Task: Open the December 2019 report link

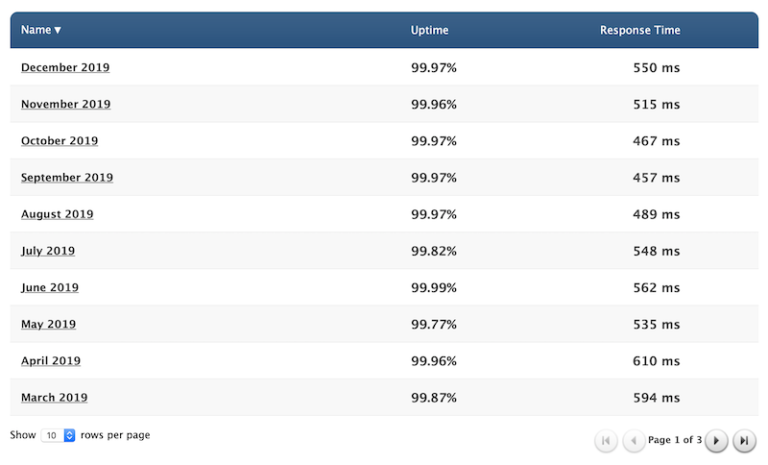Action: [65, 68]
